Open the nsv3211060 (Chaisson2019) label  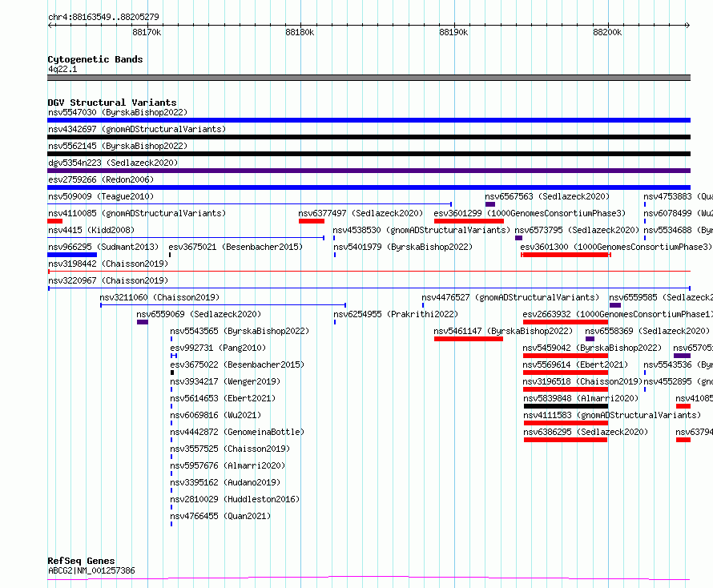coord(159,297)
